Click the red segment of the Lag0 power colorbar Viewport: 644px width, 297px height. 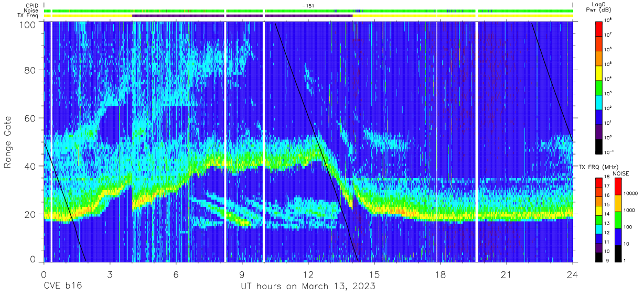click(599, 28)
